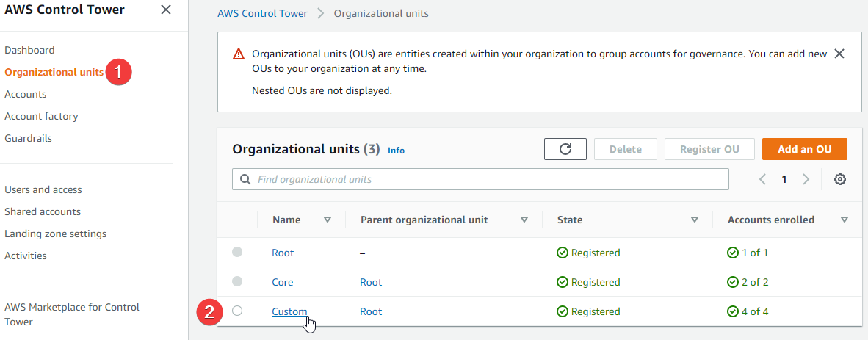Sort by Name column arrow
Viewport: 868px width, 340px height.
[328, 220]
